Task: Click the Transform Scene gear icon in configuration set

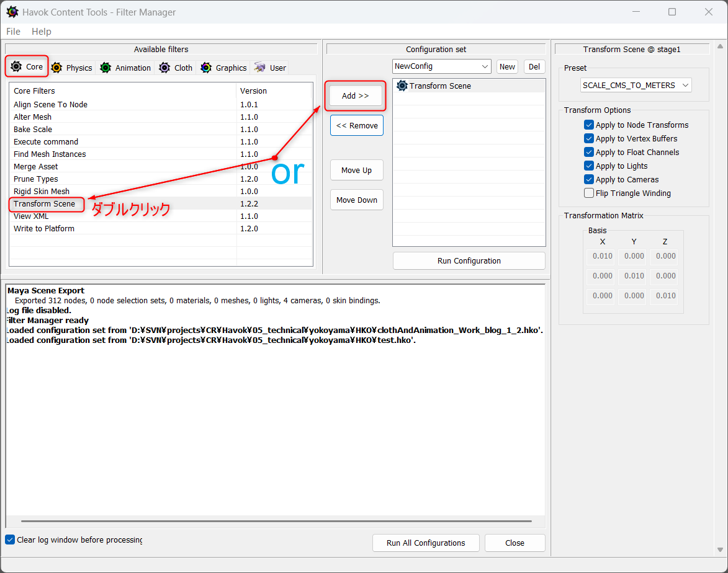Action: click(x=402, y=86)
